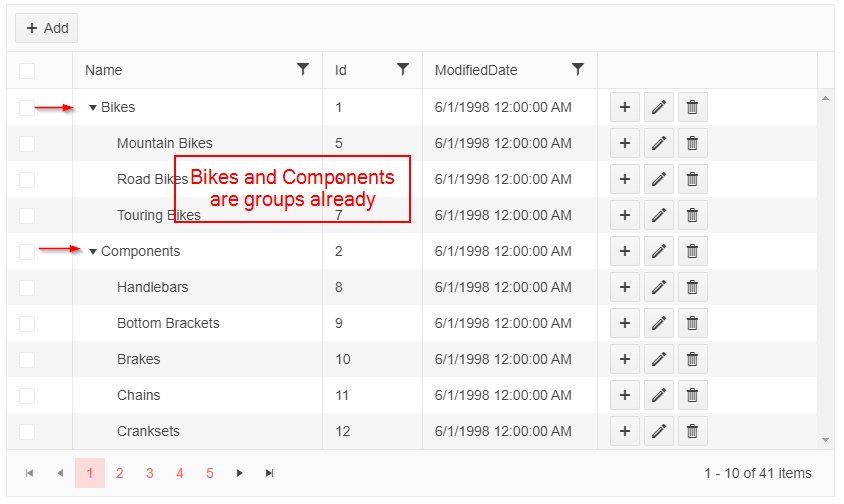Viewport: 844px width, 504px height.
Task: Open the ModifiedDate column filter icon
Action: [578, 69]
